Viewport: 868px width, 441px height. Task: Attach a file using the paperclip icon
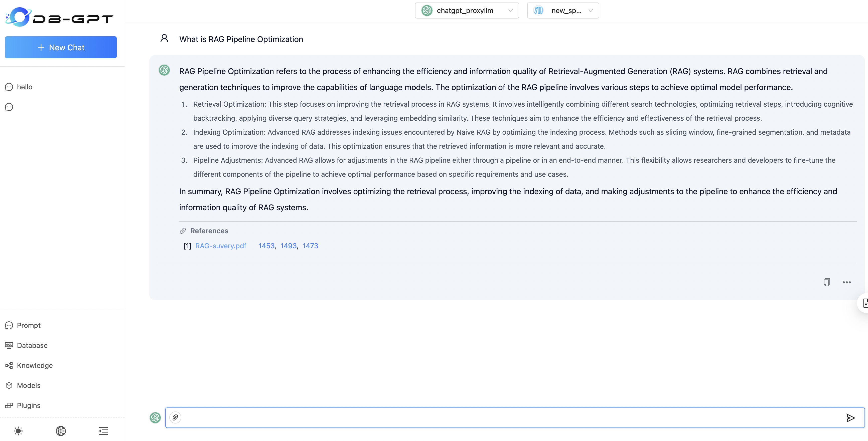[x=175, y=417]
